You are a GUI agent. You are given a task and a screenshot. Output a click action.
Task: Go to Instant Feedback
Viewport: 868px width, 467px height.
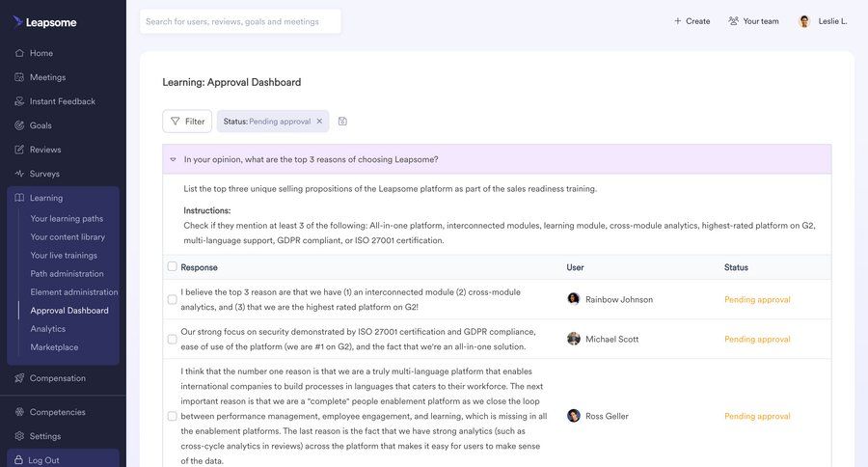(63, 101)
